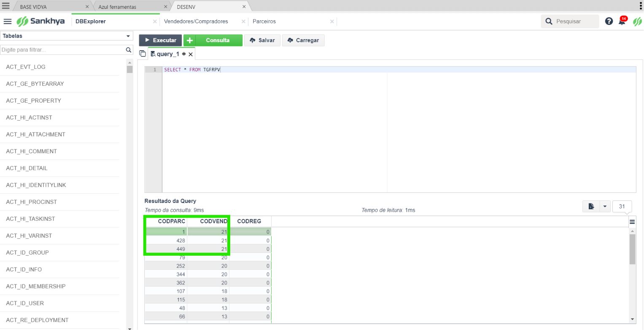Close the query_1 tab

pyautogui.click(x=191, y=54)
